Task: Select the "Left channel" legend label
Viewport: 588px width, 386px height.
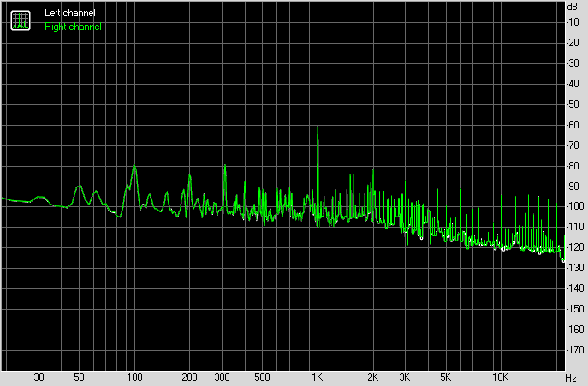Action: click(x=69, y=13)
